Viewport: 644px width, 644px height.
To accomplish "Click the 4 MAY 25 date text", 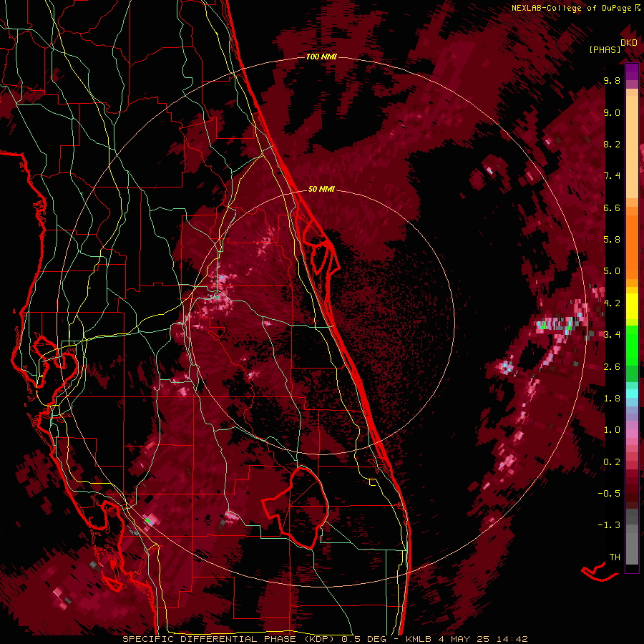I will 464,639.
